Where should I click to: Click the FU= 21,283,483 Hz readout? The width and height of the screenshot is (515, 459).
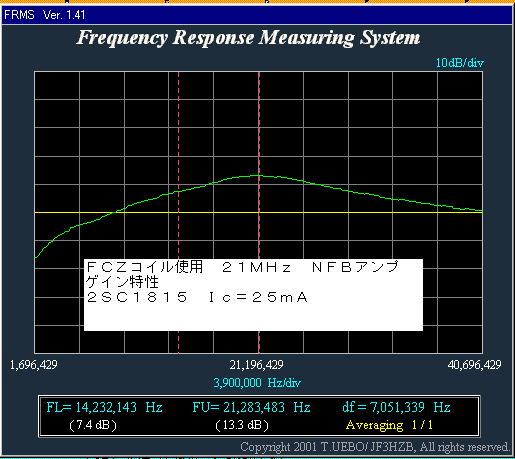pyautogui.click(x=252, y=407)
